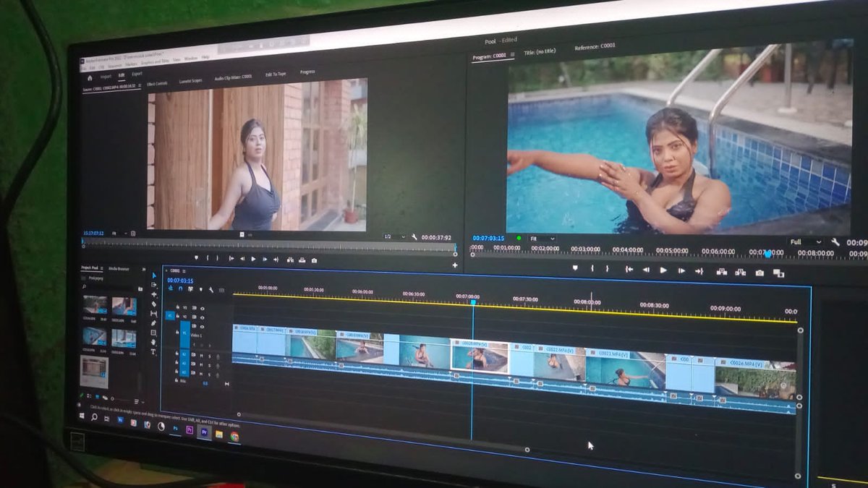Add marker in Program monitor

575,268
